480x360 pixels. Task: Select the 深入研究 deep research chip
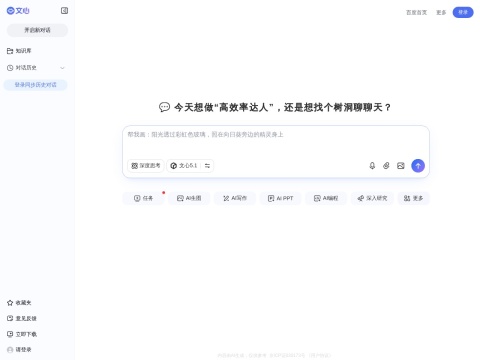pos(372,198)
